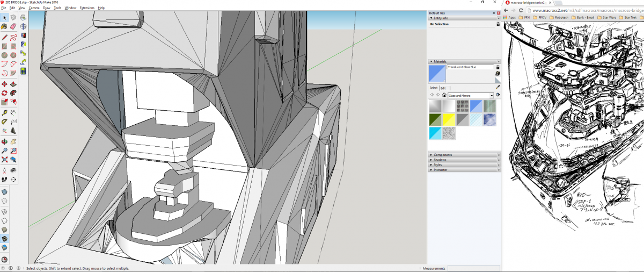Open the File menu
The width and height of the screenshot is (644, 272).
(4, 8)
